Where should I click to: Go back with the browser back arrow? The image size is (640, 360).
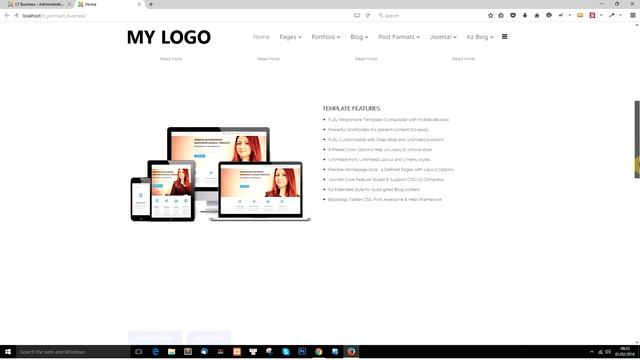click(7, 16)
